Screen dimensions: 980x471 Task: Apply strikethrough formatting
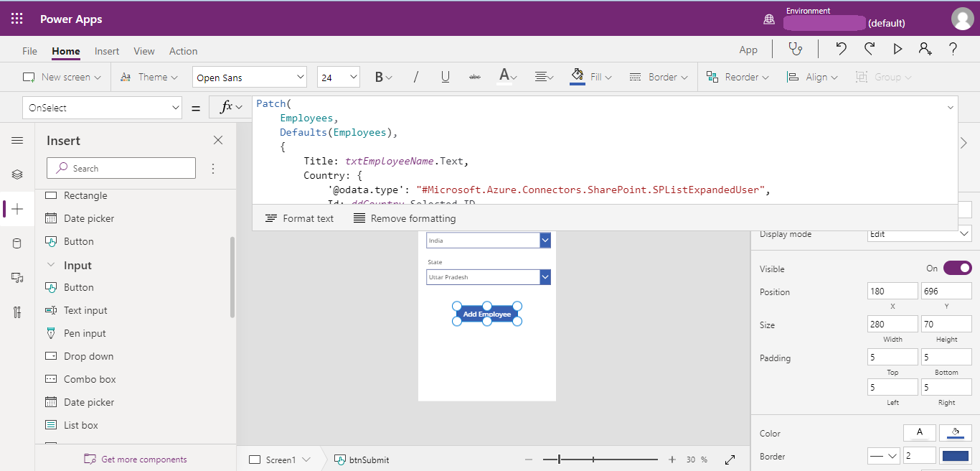pyautogui.click(x=474, y=77)
